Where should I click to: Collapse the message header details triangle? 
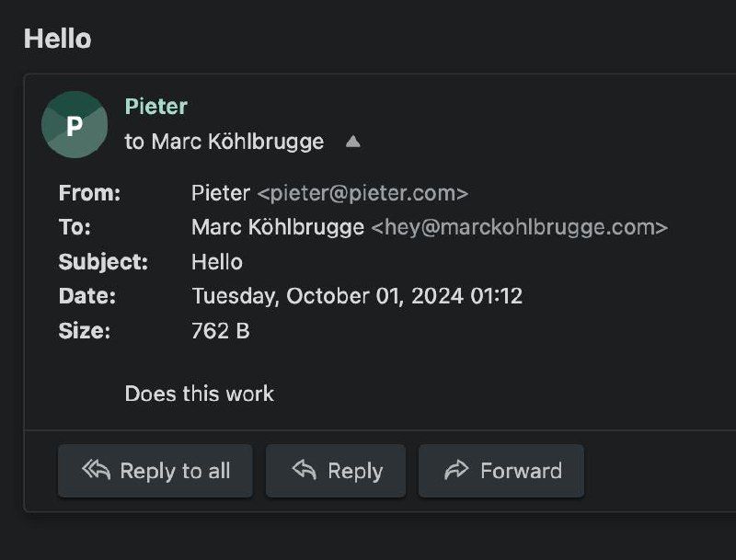click(x=352, y=142)
